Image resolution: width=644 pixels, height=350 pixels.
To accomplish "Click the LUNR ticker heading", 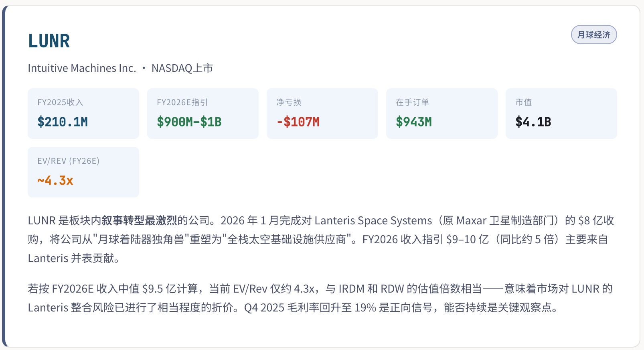I will (x=49, y=41).
